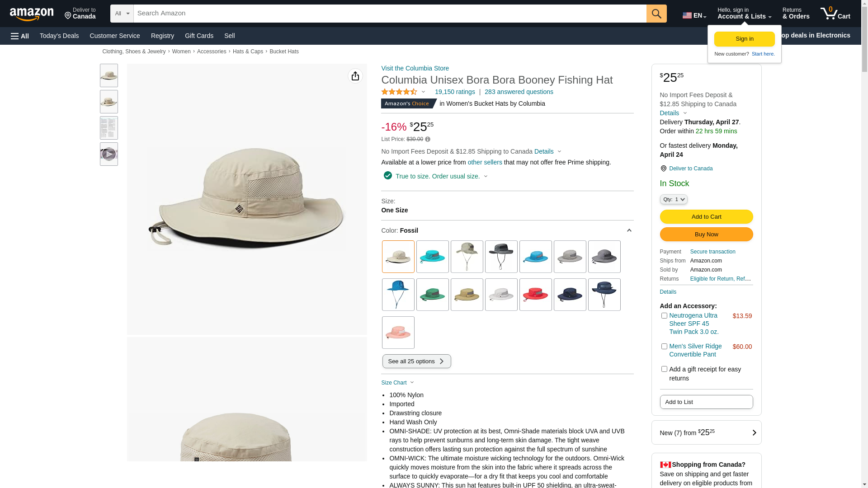Click the list price info icon

tap(428, 140)
